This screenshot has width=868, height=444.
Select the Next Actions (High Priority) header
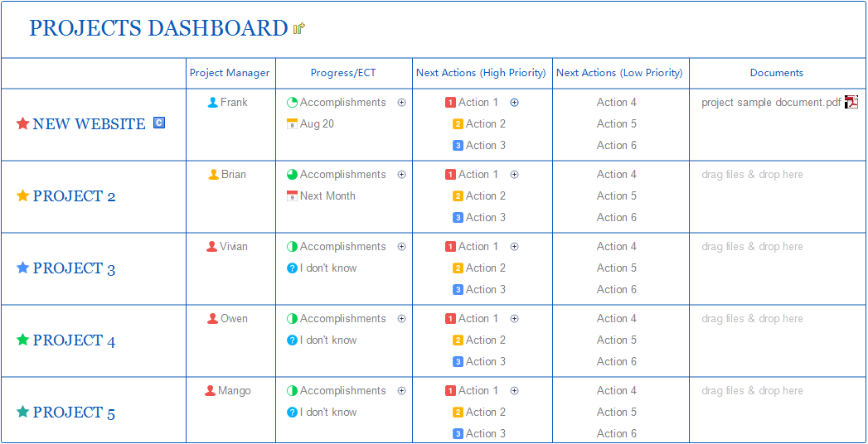pos(481,73)
